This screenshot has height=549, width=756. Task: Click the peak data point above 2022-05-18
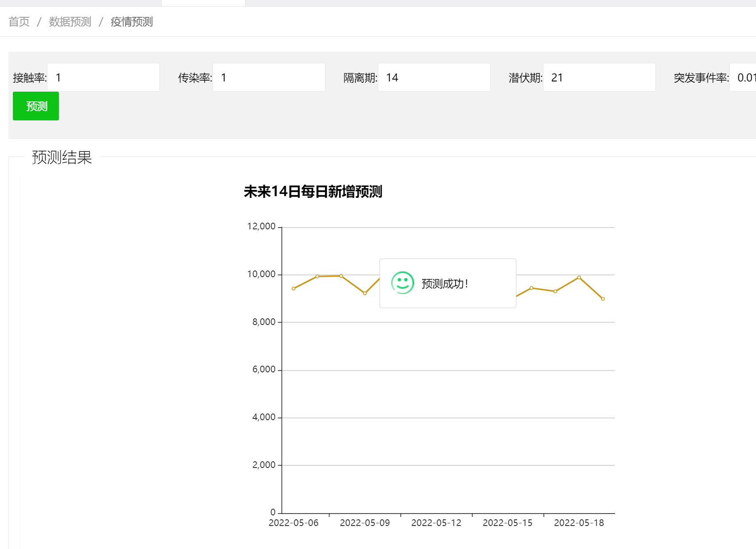click(x=579, y=278)
